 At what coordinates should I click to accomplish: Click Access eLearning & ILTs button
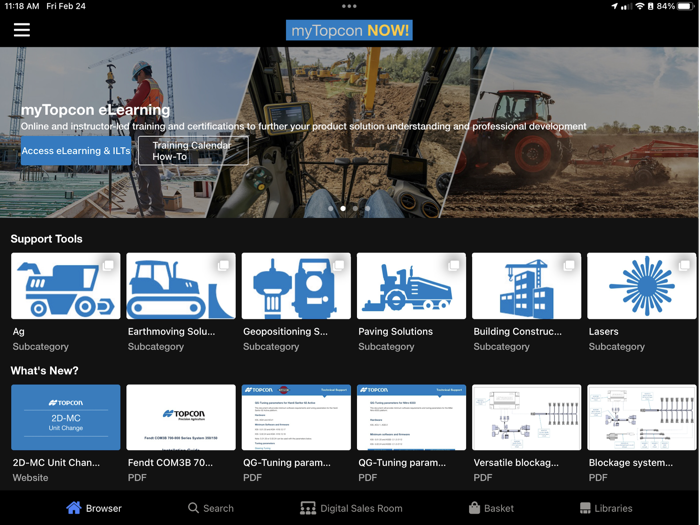[76, 151]
